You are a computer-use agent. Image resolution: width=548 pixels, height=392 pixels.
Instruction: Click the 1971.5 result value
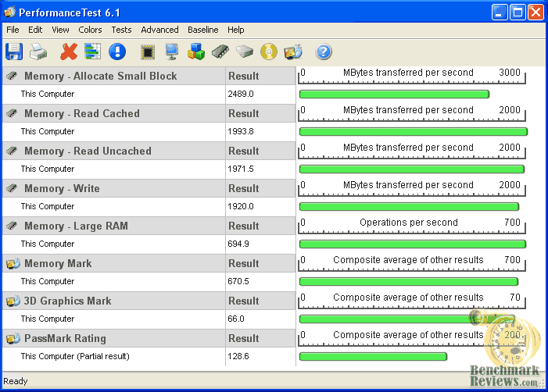click(x=241, y=169)
